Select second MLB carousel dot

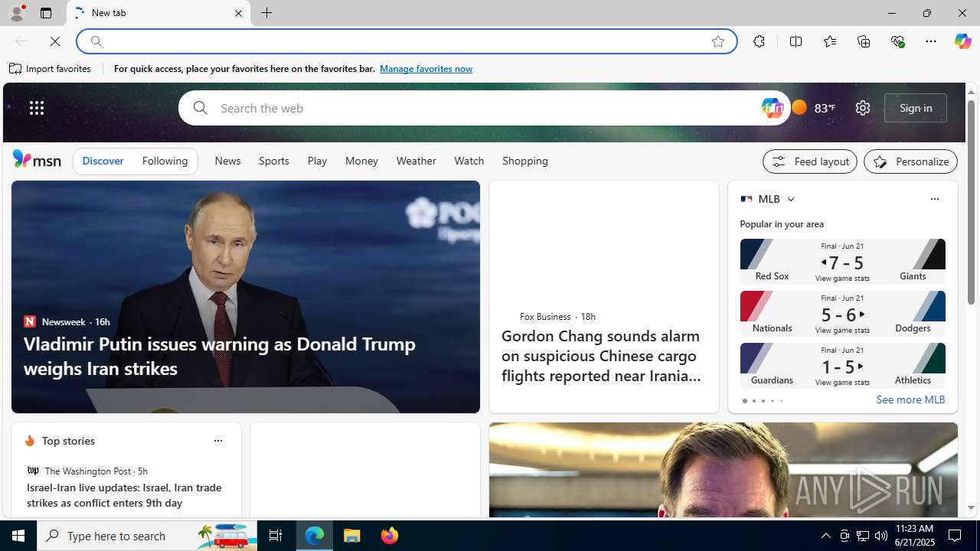pyautogui.click(x=753, y=401)
